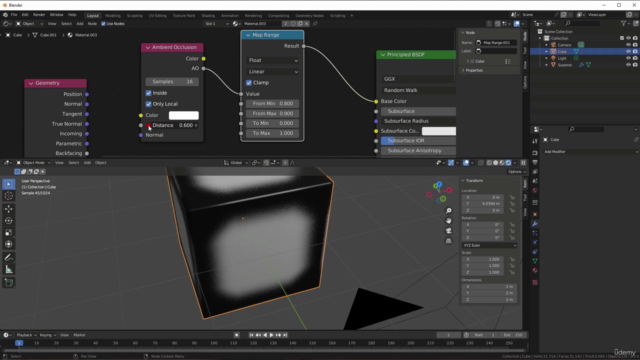Pin the material with the pin icon
Screen dimensions: 640x360
point(315,24)
